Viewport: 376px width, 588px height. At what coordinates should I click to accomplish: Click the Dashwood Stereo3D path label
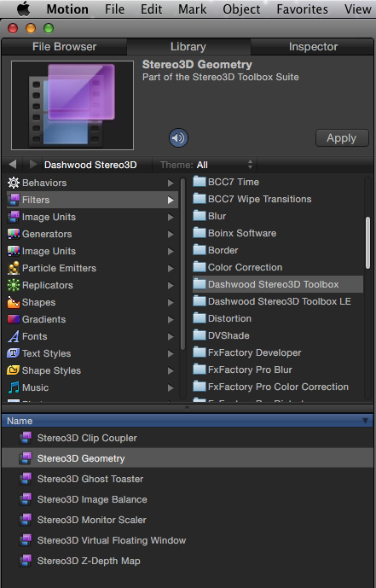click(90, 165)
